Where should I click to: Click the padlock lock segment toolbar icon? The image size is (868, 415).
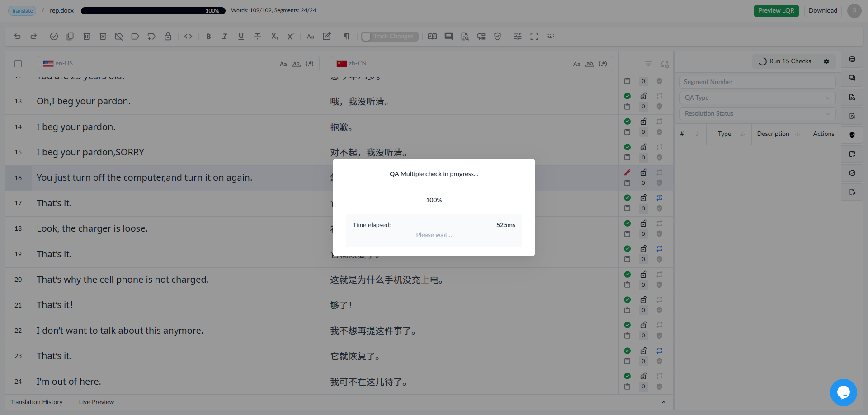[x=168, y=37]
